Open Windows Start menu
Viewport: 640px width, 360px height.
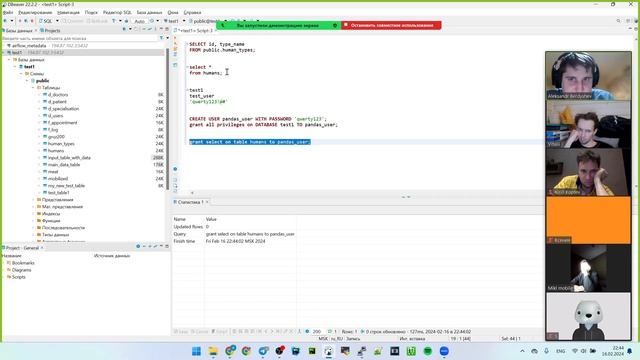(196, 351)
